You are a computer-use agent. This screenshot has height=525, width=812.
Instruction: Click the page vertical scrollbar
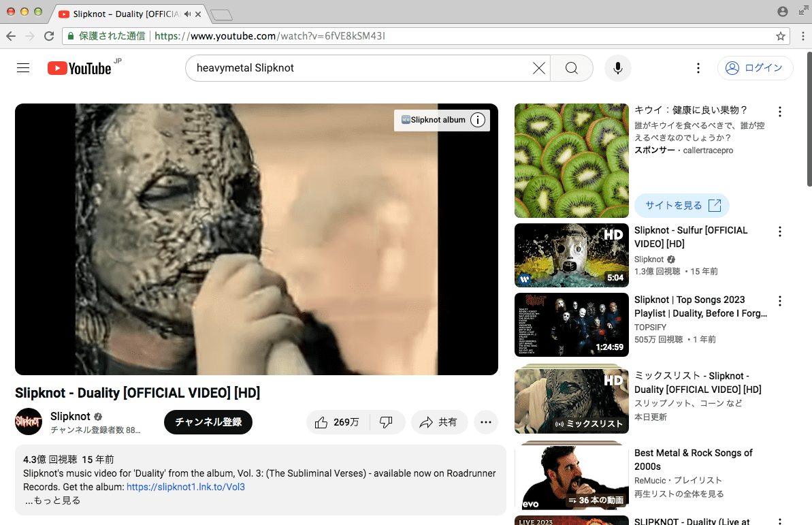(x=809, y=118)
